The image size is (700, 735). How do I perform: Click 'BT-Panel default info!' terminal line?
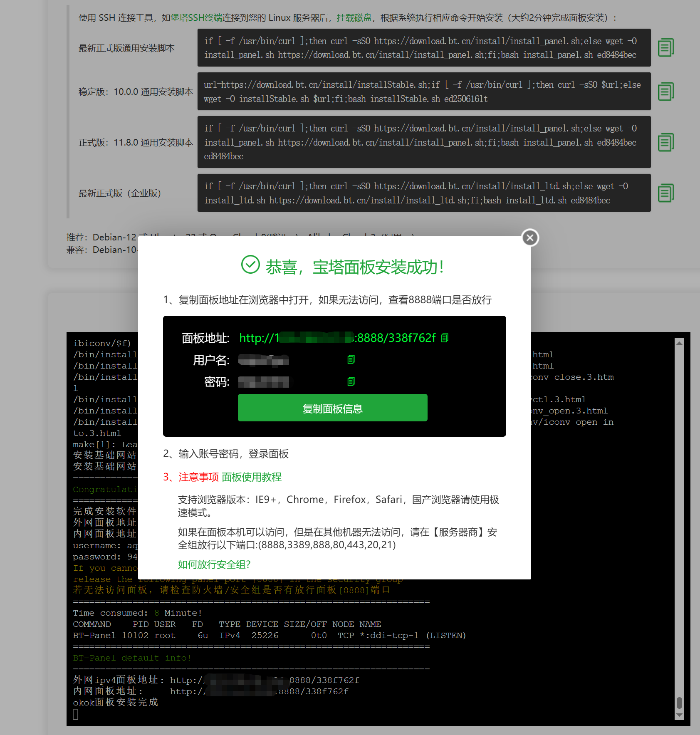[132, 658]
